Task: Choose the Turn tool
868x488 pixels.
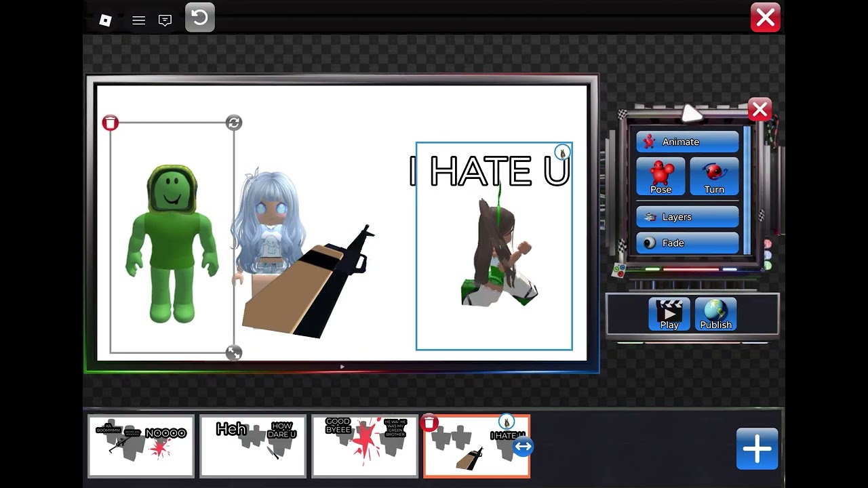Action: [x=714, y=177]
